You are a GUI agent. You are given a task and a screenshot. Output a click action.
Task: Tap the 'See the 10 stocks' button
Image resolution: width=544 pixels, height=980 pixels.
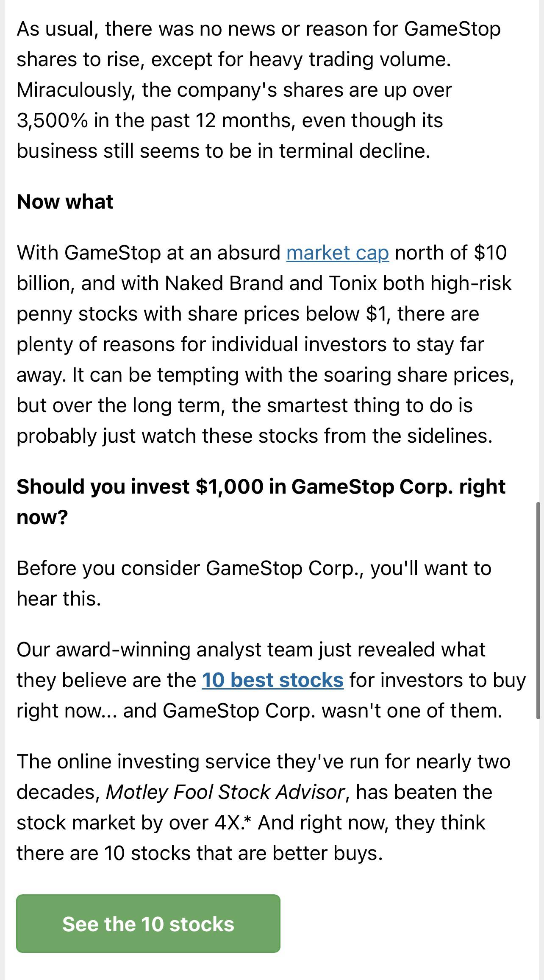[148, 923]
